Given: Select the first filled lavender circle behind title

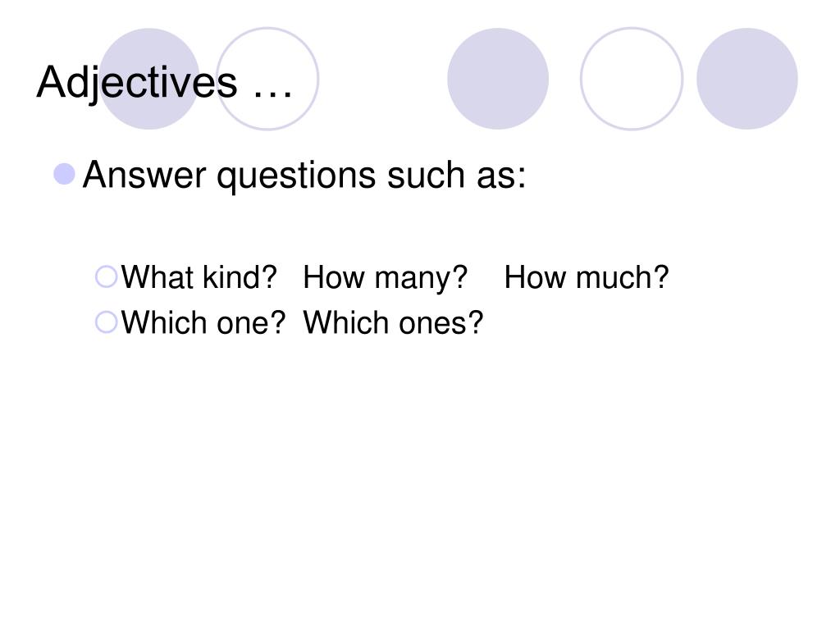Looking at the screenshot, I should (x=149, y=79).
